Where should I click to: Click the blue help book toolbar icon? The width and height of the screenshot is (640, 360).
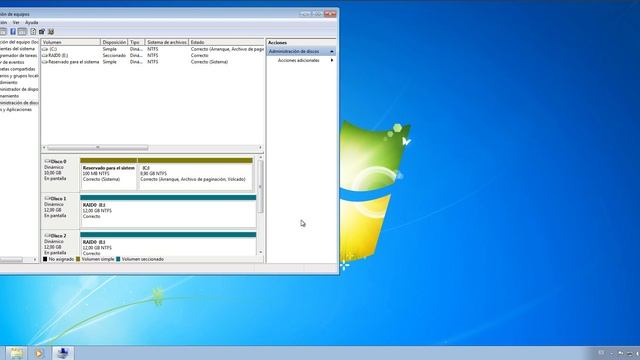tap(13, 31)
